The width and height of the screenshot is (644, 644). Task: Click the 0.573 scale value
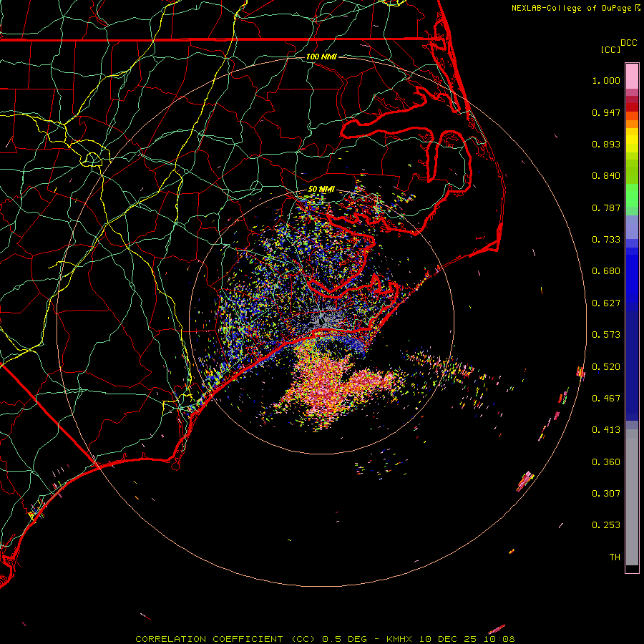tap(606, 335)
